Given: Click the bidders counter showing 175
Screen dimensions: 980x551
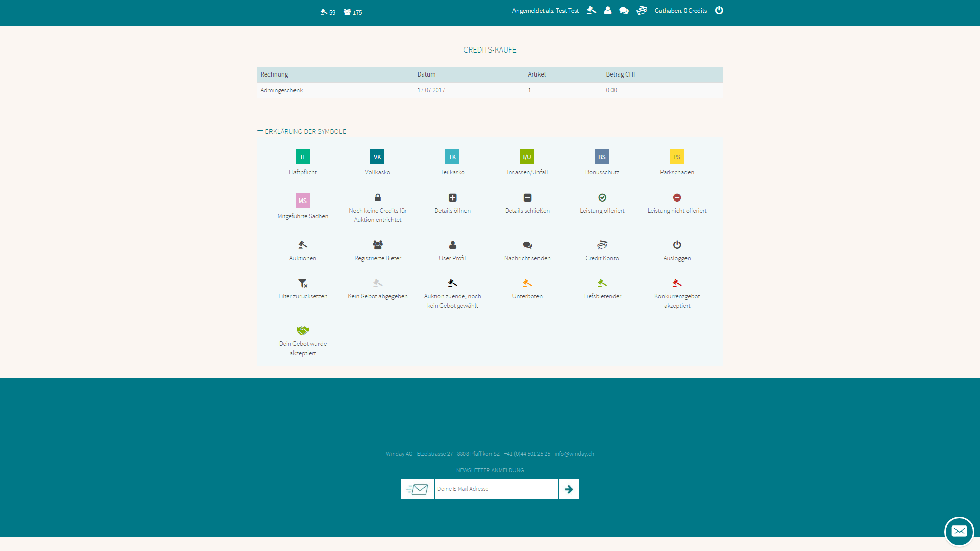Looking at the screenshot, I should pos(353,12).
